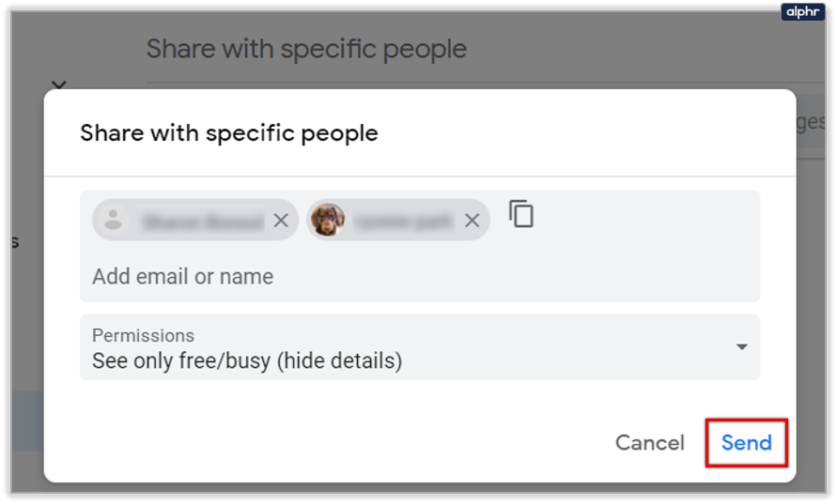This screenshot has height=504, width=837.
Task: Remove the first recipient with gray avatar
Action: point(280,221)
